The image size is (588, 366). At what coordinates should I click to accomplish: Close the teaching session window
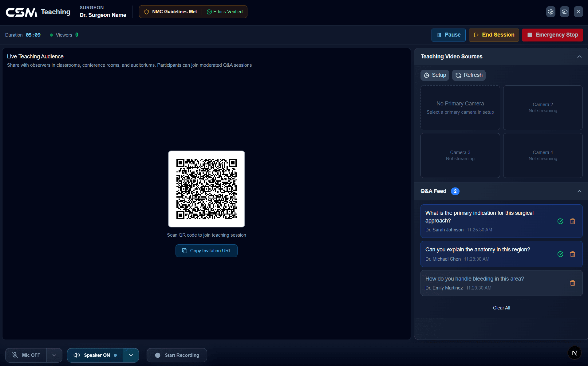pyautogui.click(x=578, y=12)
